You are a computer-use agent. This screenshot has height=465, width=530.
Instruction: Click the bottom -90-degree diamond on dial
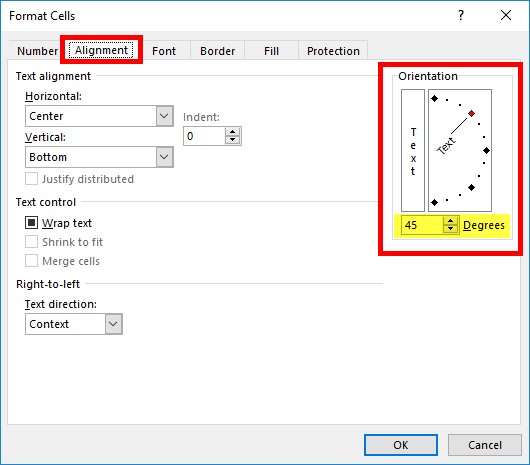435,202
